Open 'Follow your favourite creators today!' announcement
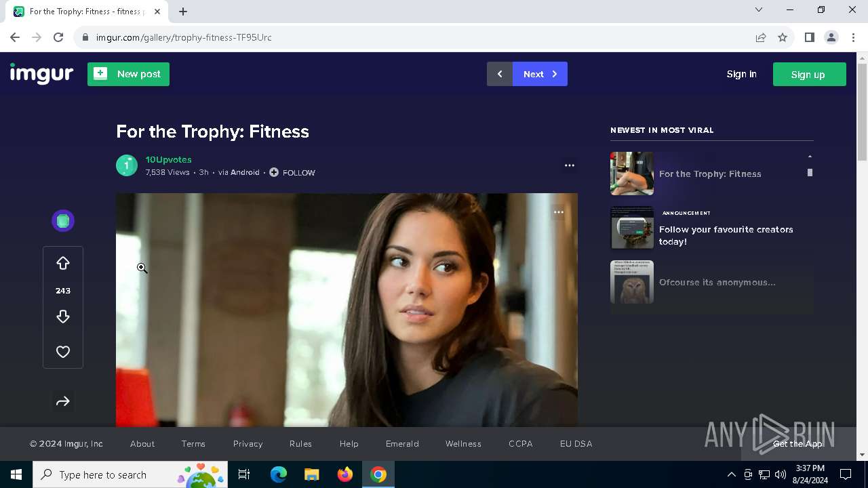 tap(726, 235)
